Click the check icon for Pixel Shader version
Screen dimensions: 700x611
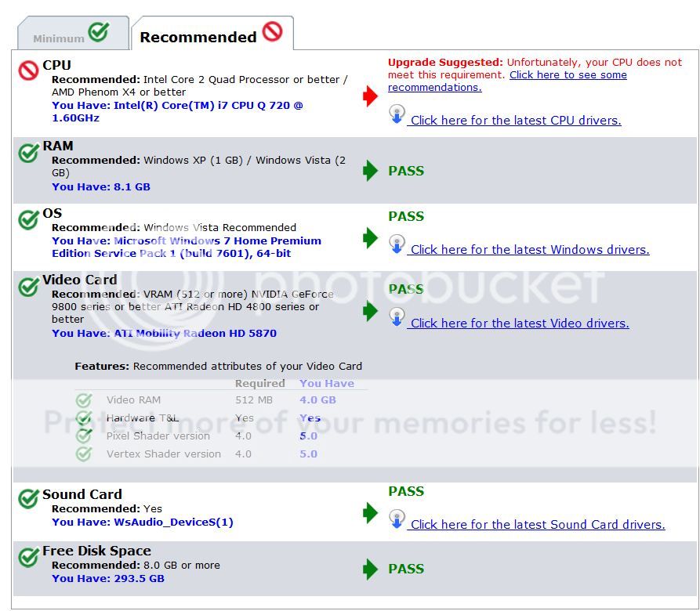(83, 436)
